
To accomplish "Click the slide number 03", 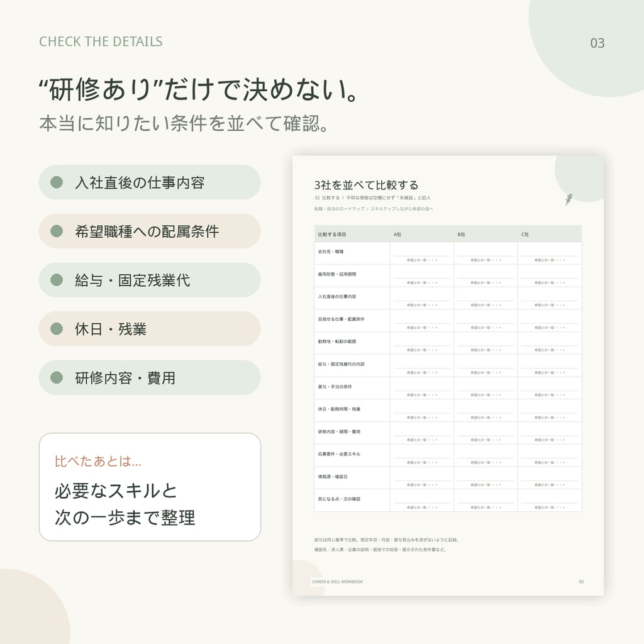I will (x=597, y=43).
